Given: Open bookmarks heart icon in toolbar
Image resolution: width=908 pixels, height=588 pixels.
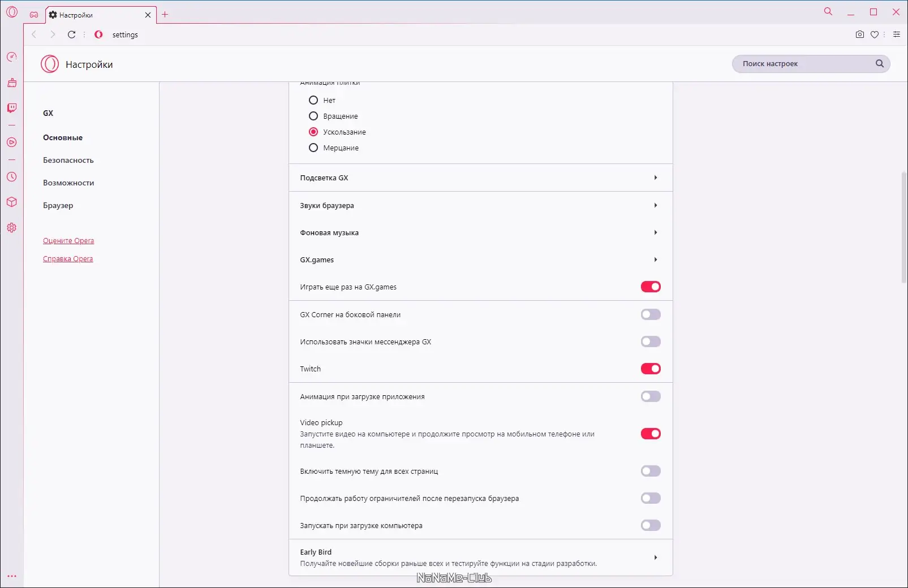Looking at the screenshot, I should tap(875, 34).
